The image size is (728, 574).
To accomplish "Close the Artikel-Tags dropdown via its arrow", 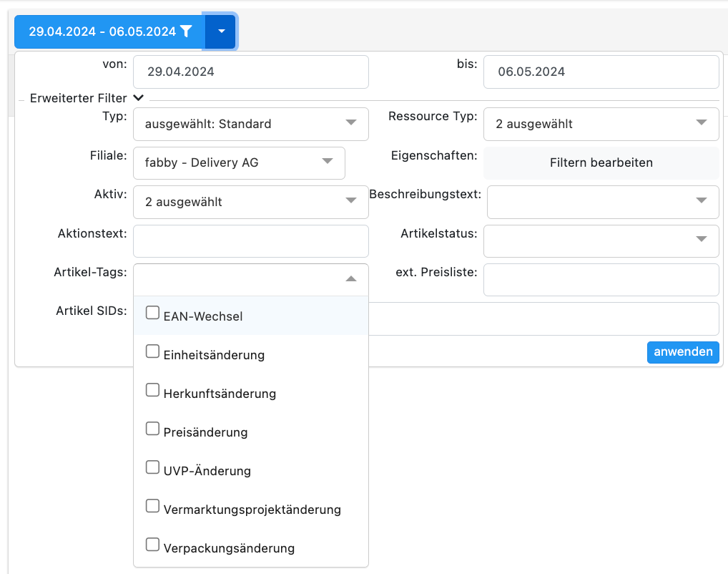I will [350, 279].
